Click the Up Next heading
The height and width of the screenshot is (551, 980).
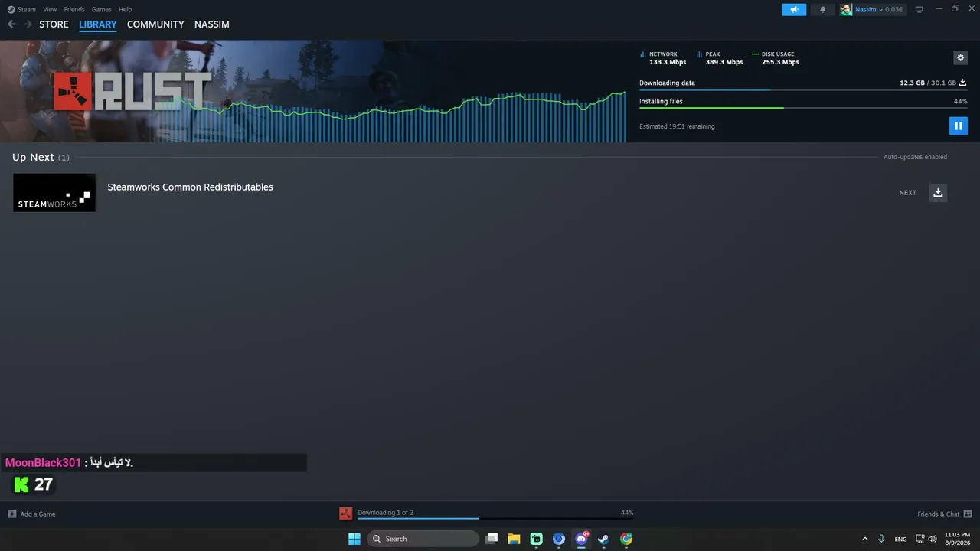(x=33, y=157)
